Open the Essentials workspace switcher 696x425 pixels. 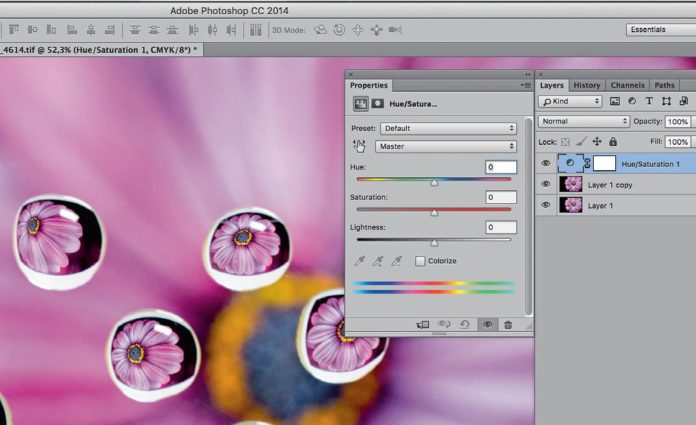pos(658,30)
